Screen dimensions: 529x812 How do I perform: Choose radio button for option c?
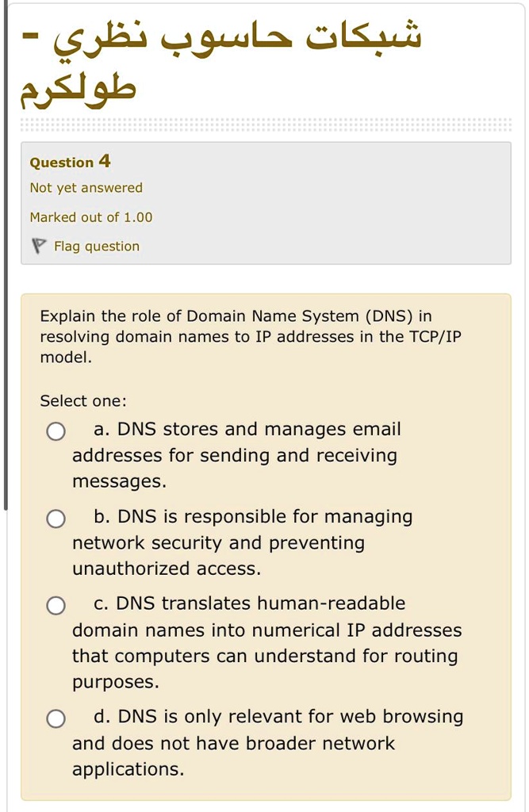(x=56, y=605)
